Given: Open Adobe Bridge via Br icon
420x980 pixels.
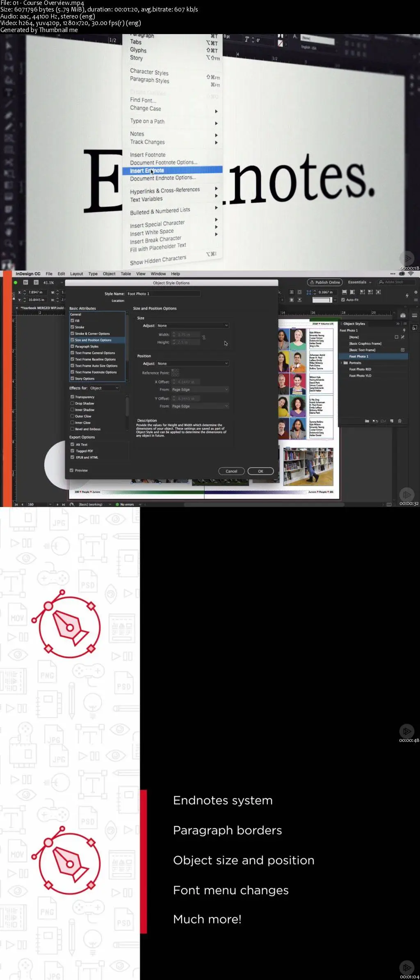Looking at the screenshot, I should pyautogui.click(x=25, y=282).
